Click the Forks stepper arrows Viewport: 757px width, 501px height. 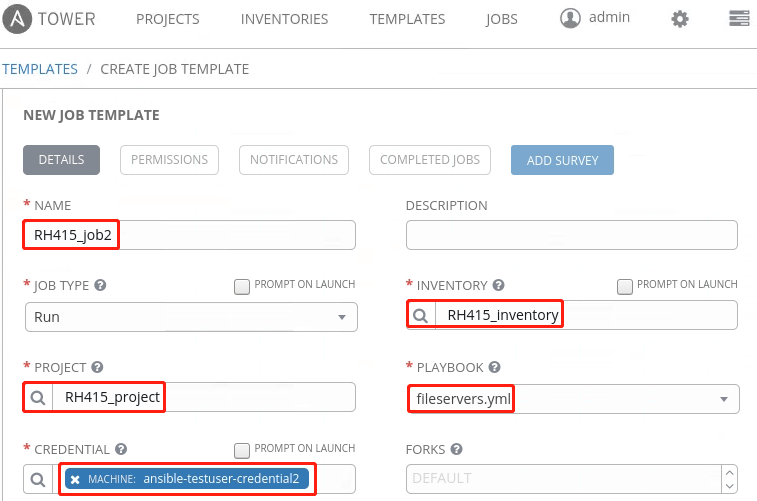click(x=728, y=478)
